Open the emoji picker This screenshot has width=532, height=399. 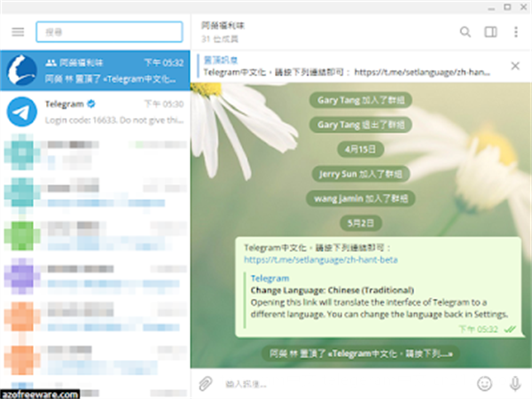click(484, 383)
